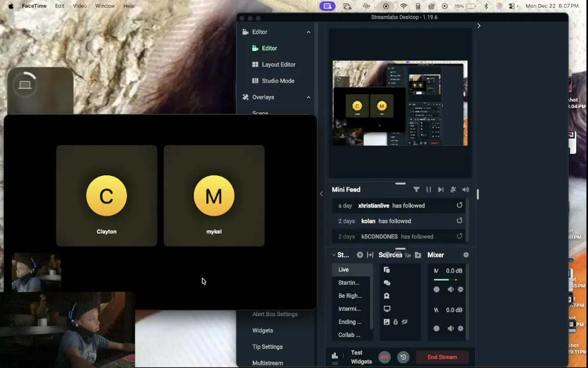Open scene transitions icon
Image resolution: width=588 pixels, height=368 pixels.
pyautogui.click(x=370, y=255)
